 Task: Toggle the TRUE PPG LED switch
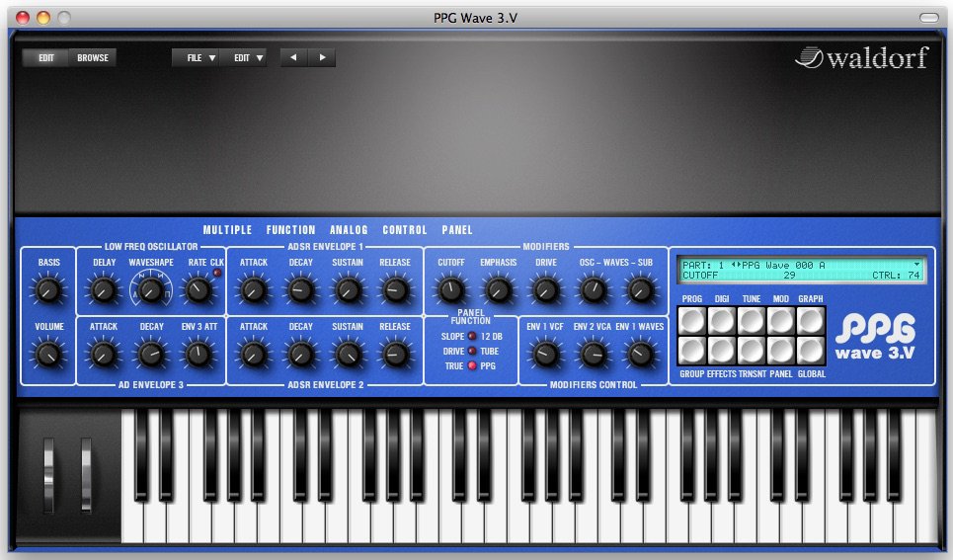[x=471, y=366]
